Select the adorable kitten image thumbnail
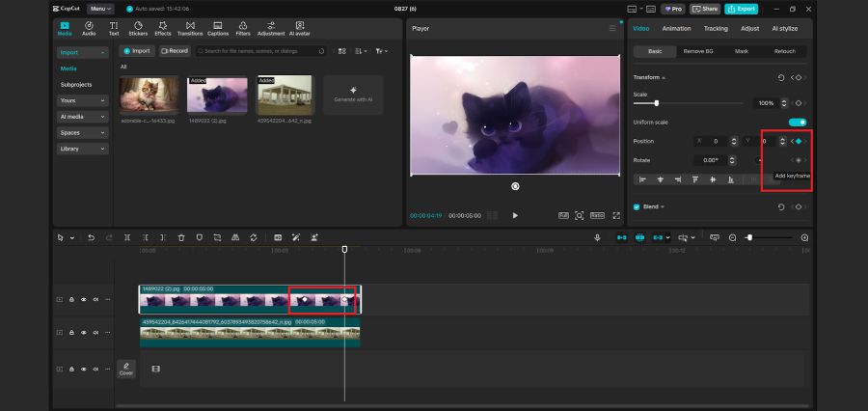Viewport: 868px width, 411px height. [148, 96]
